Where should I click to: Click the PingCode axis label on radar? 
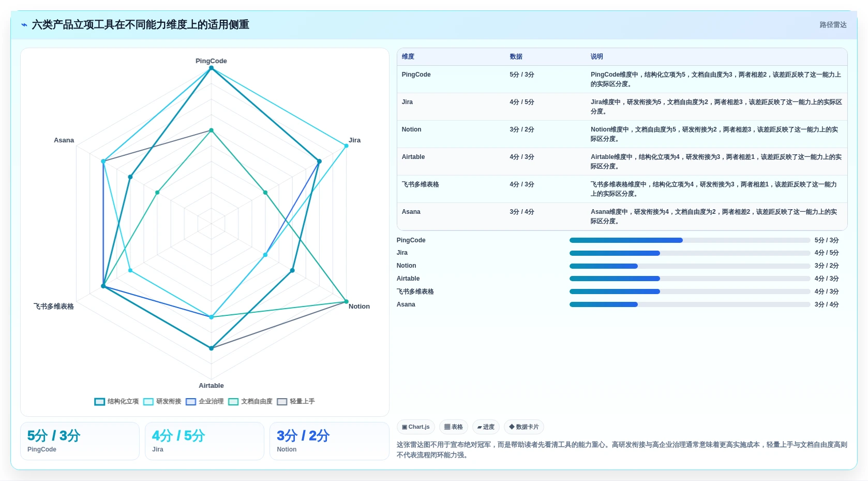pos(211,61)
